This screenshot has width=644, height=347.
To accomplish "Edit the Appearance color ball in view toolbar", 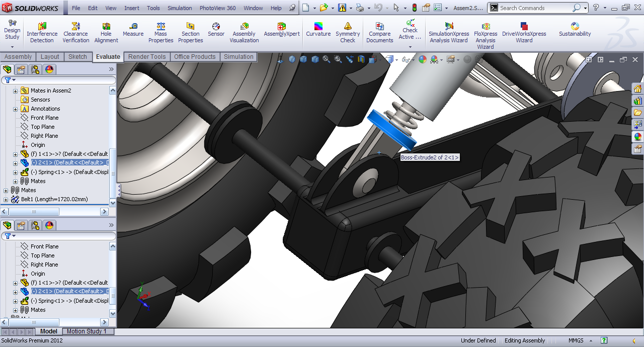I will pyautogui.click(x=423, y=59).
